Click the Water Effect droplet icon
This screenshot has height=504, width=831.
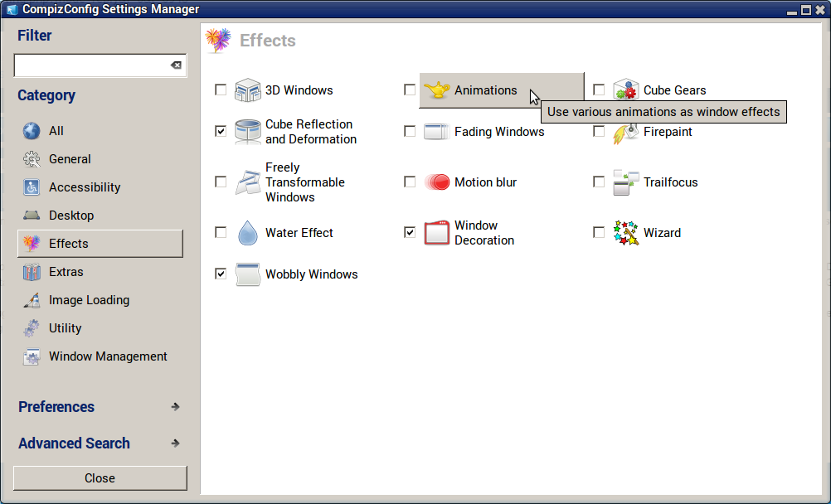point(248,233)
